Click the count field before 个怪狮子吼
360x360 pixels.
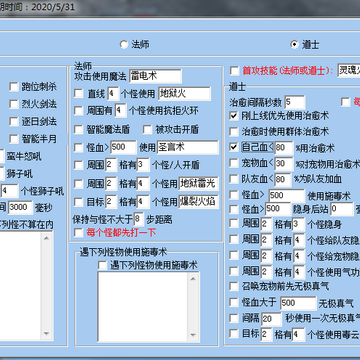pyautogui.click(x=9, y=191)
